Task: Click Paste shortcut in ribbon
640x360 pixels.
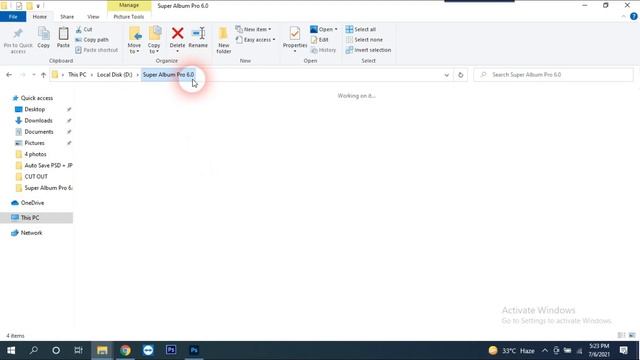Action: point(97,50)
